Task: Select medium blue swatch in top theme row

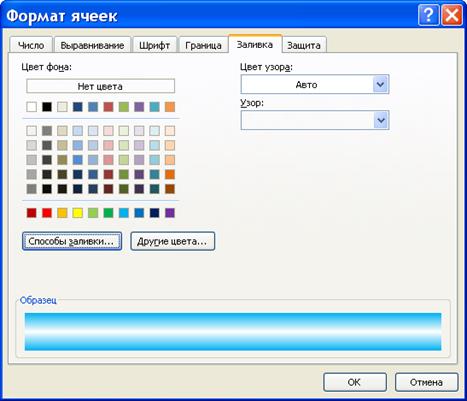Action: 93,107
